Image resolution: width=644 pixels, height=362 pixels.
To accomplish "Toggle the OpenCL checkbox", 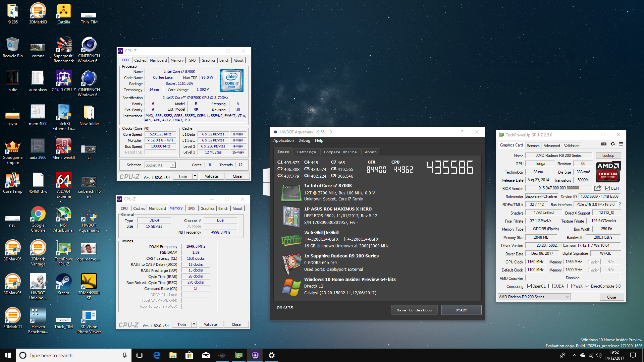I will (530, 286).
